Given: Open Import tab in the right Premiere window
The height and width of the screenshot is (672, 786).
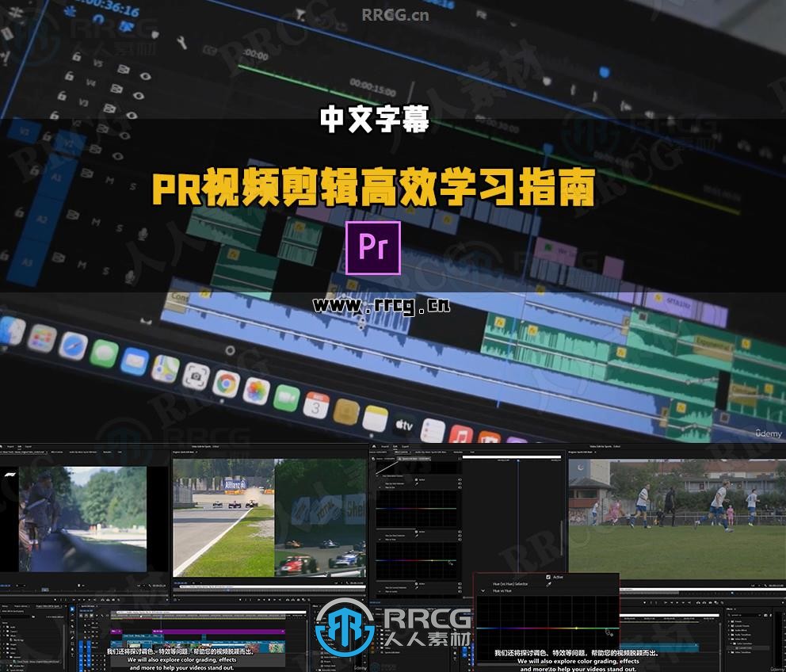Looking at the screenshot, I should 385,446.
